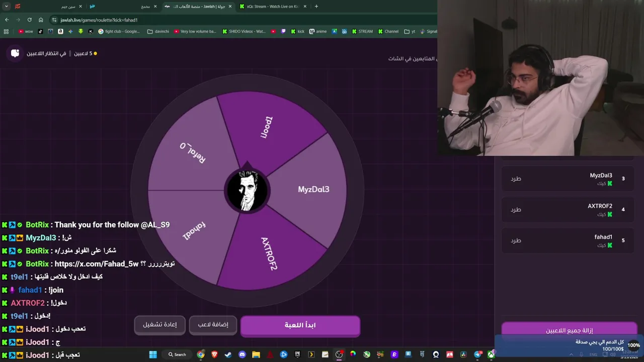Viewport: 644px width, 362px height.
Task: Click the Start the Game button
Action: click(300, 325)
